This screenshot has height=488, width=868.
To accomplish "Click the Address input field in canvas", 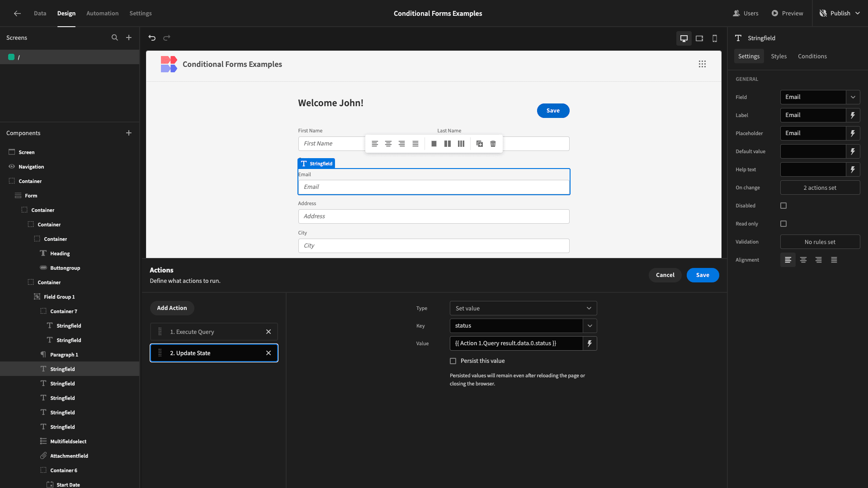I will click(434, 216).
